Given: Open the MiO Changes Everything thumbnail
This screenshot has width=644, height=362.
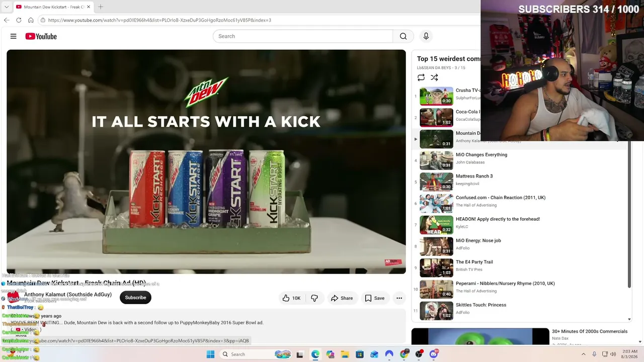Looking at the screenshot, I should coord(436,160).
